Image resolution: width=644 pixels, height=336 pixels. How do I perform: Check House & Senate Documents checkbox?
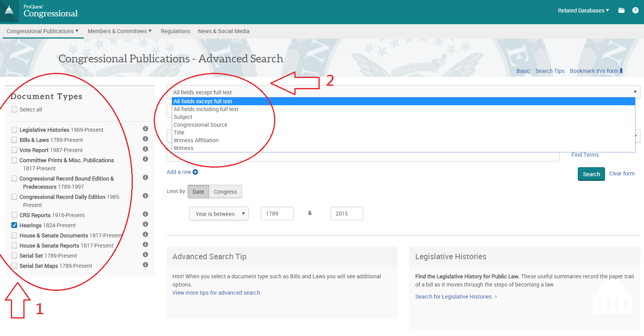click(14, 235)
